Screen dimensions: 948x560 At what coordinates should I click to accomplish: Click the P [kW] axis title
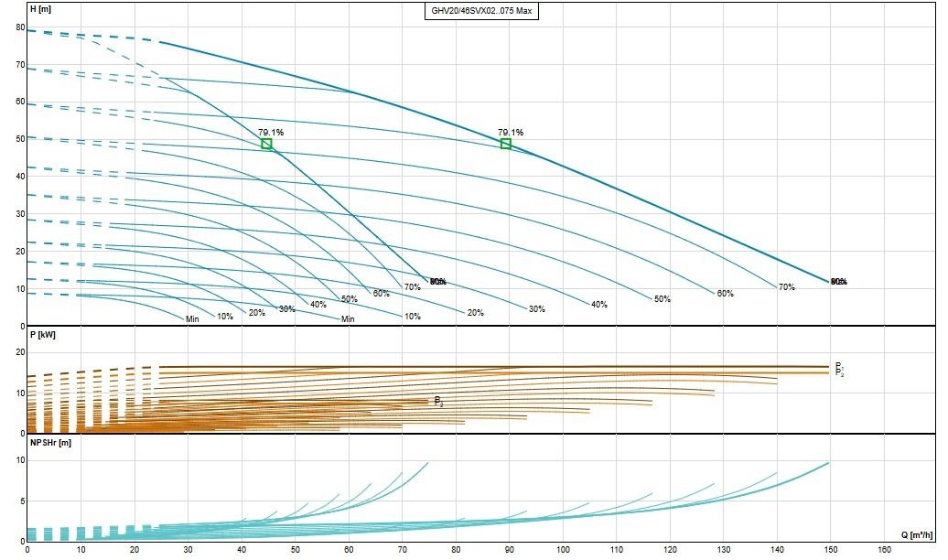point(42,334)
